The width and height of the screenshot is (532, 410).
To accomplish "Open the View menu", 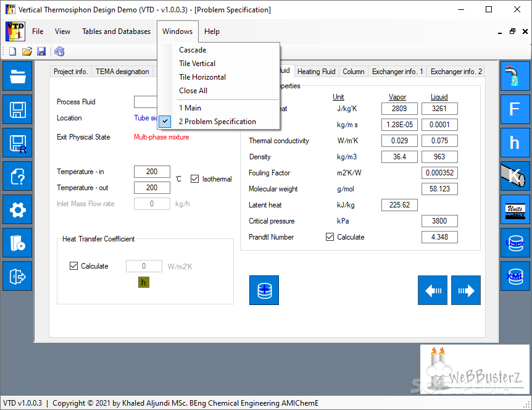I will point(62,31).
